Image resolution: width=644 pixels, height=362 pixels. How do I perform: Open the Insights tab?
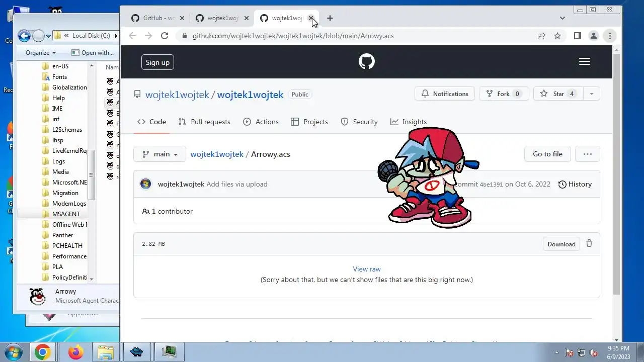point(409,122)
